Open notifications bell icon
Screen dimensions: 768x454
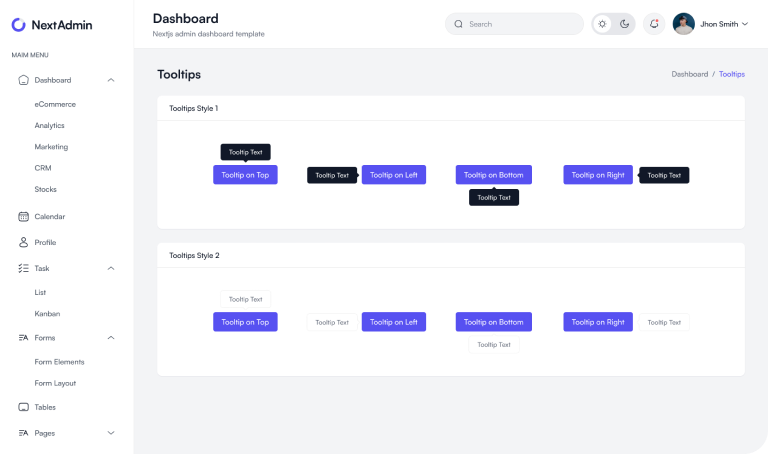(654, 24)
